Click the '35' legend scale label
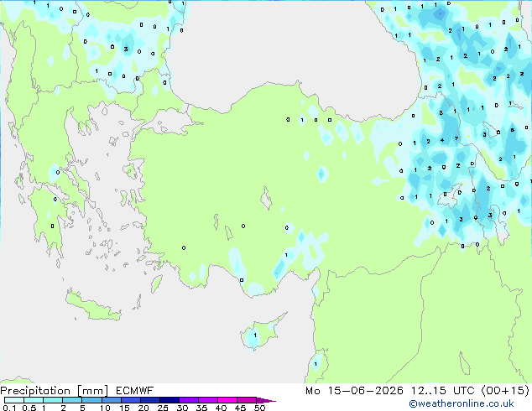Viewport: 532px width, 411px height. click(x=201, y=408)
